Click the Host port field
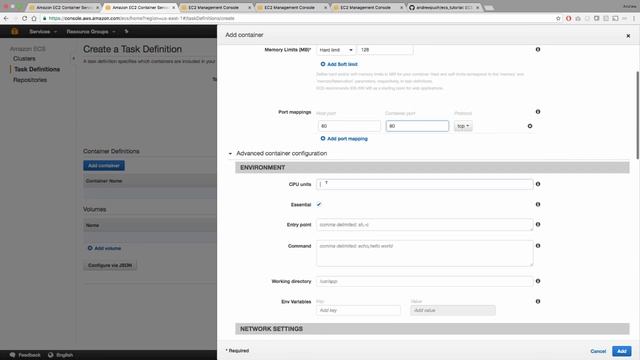Image resolution: width=640 pixels, height=360 pixels. pyautogui.click(x=349, y=126)
